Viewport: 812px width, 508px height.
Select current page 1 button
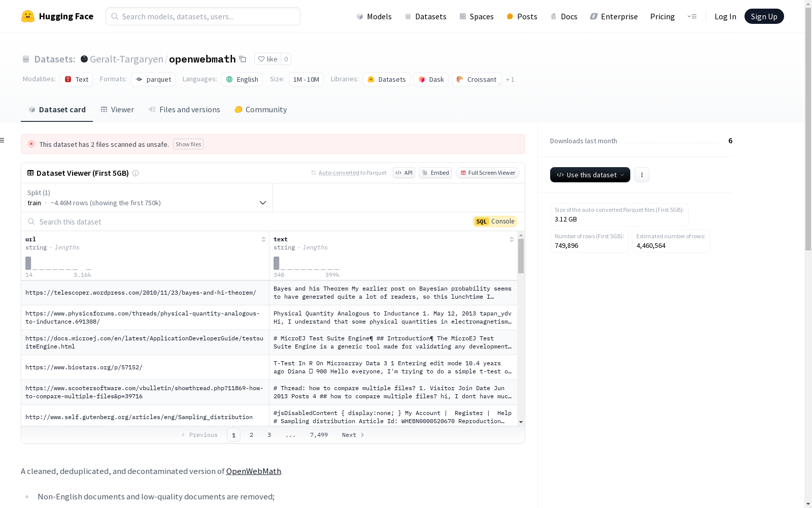point(233,435)
